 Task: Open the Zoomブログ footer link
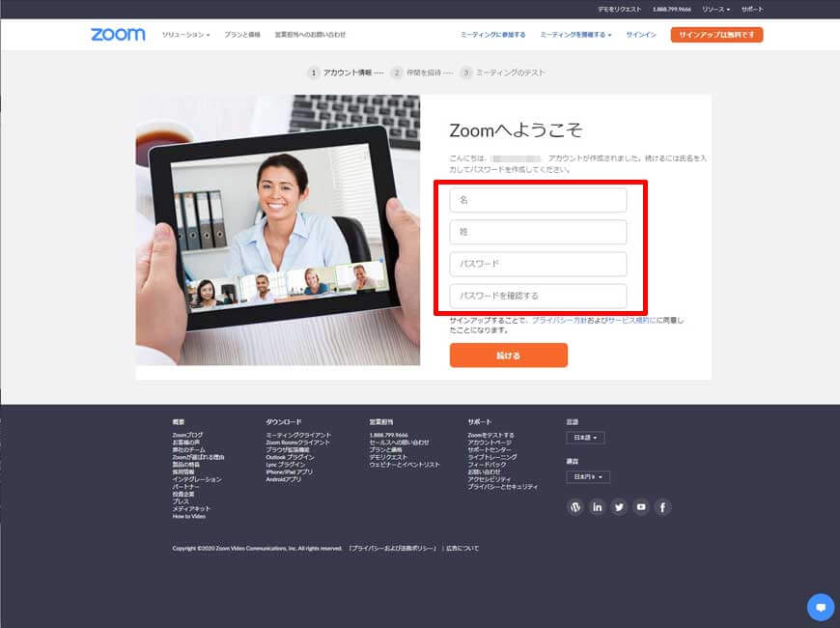187,435
